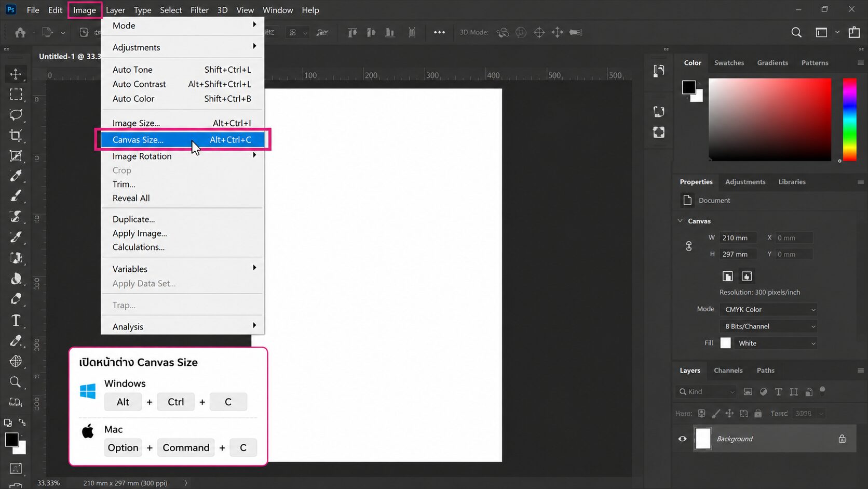868x489 pixels.
Task: Open the History panel icon in dock
Action: tap(659, 71)
